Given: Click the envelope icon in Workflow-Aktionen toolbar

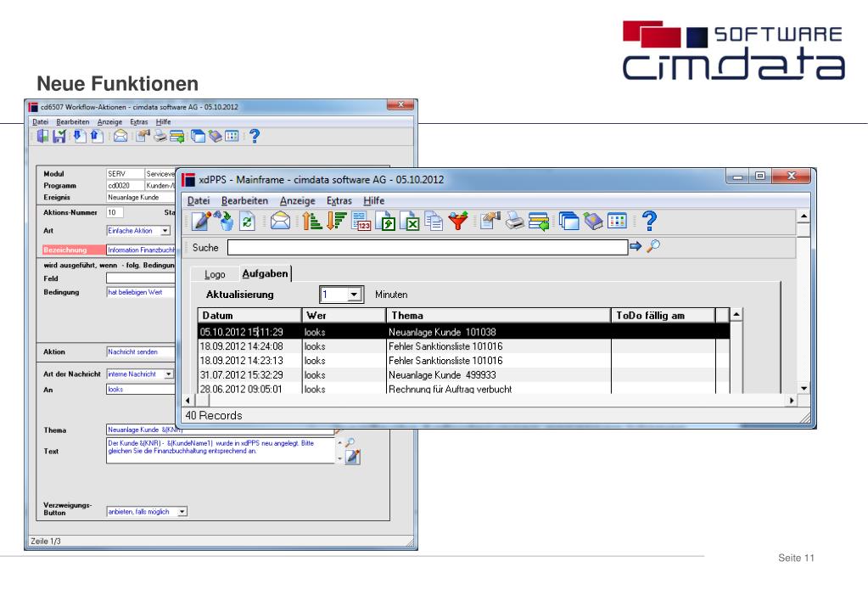Looking at the screenshot, I should [120, 136].
